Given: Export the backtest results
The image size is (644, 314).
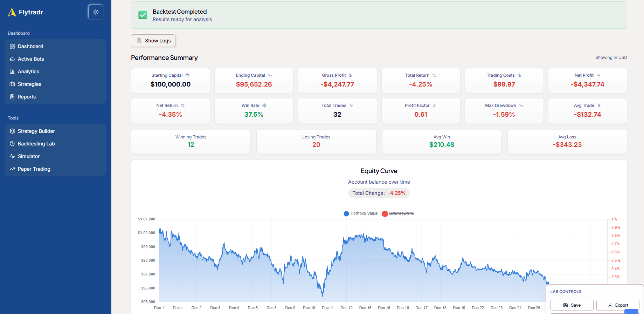Looking at the screenshot, I should coord(617,305).
